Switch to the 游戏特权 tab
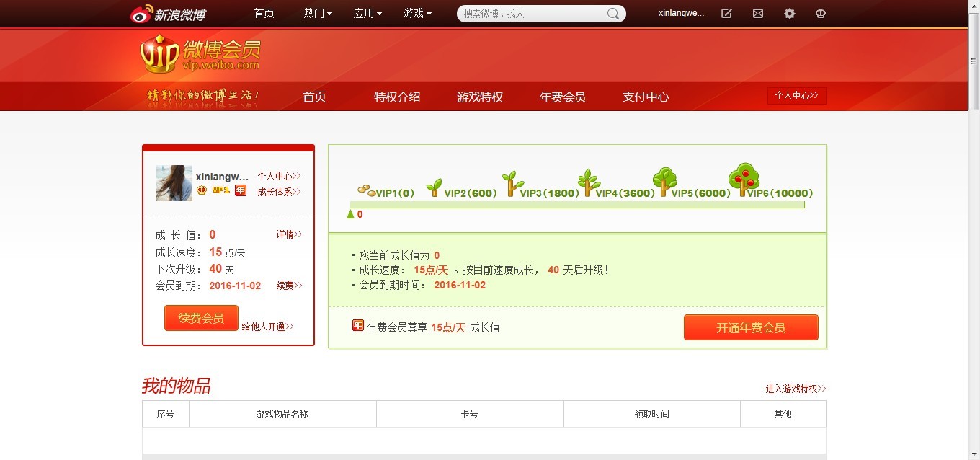Viewport: 980px width, 460px height. click(480, 97)
